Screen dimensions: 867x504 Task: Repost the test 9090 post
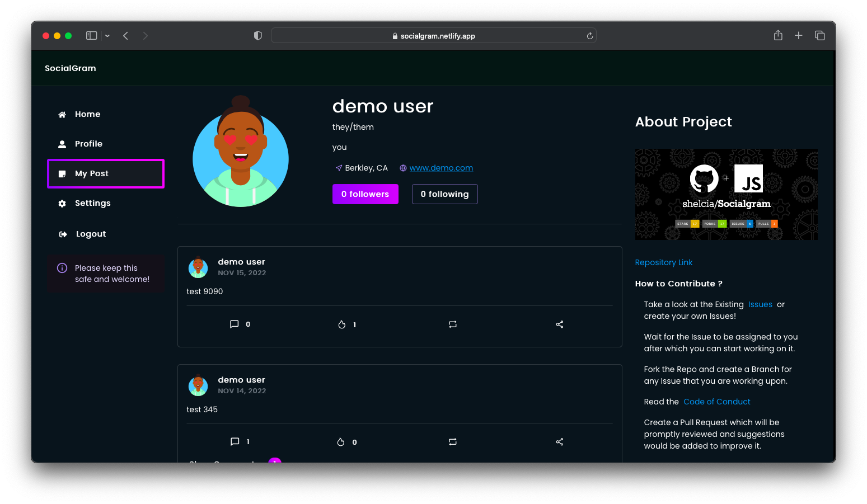(x=453, y=324)
